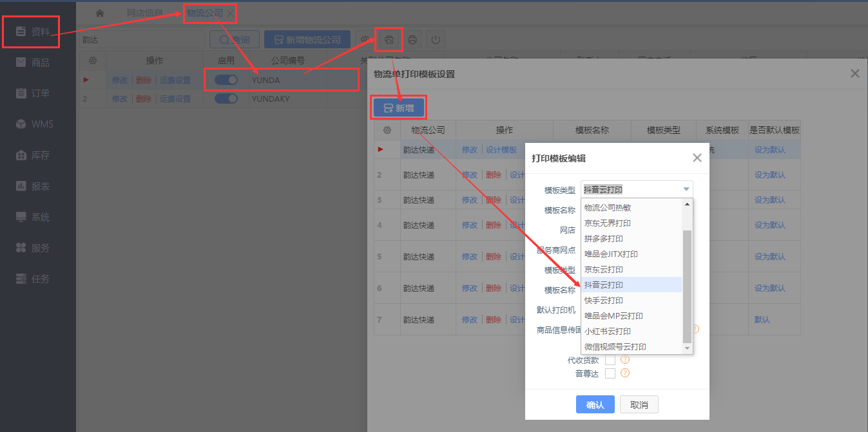Select 微信视频号云打印 from dropdown list

[x=632, y=346]
